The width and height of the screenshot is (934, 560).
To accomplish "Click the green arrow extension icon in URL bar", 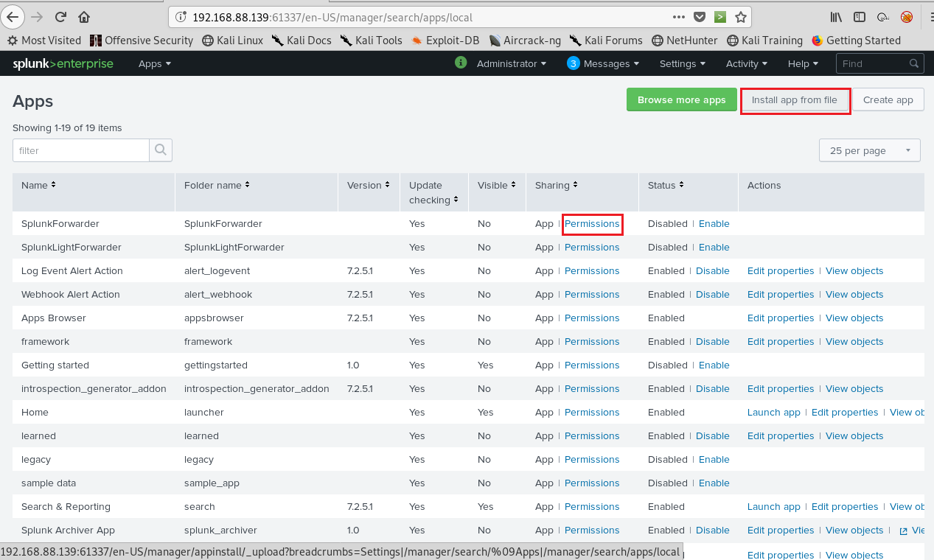I will pyautogui.click(x=720, y=16).
